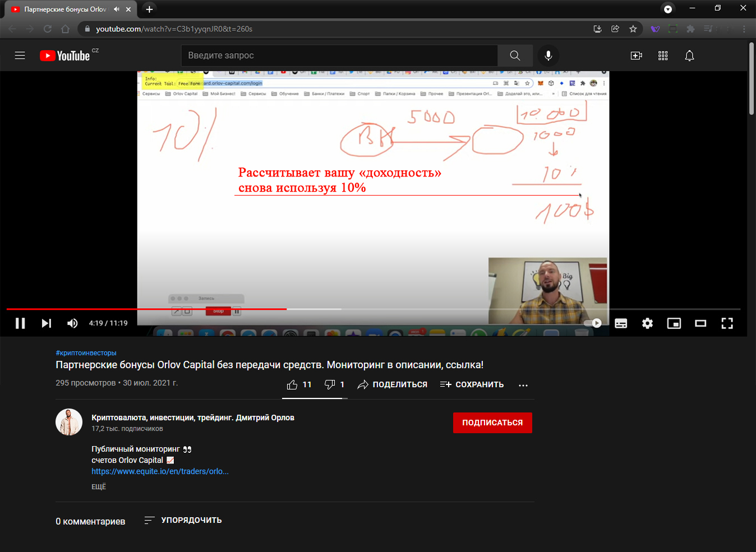756x552 pixels.
Task: Enable miniplayer mode
Action: (x=674, y=323)
